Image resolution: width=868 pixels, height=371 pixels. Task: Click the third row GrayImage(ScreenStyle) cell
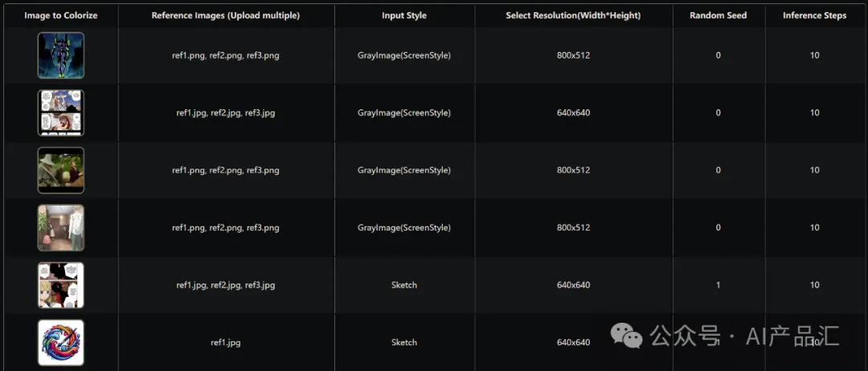(x=404, y=170)
